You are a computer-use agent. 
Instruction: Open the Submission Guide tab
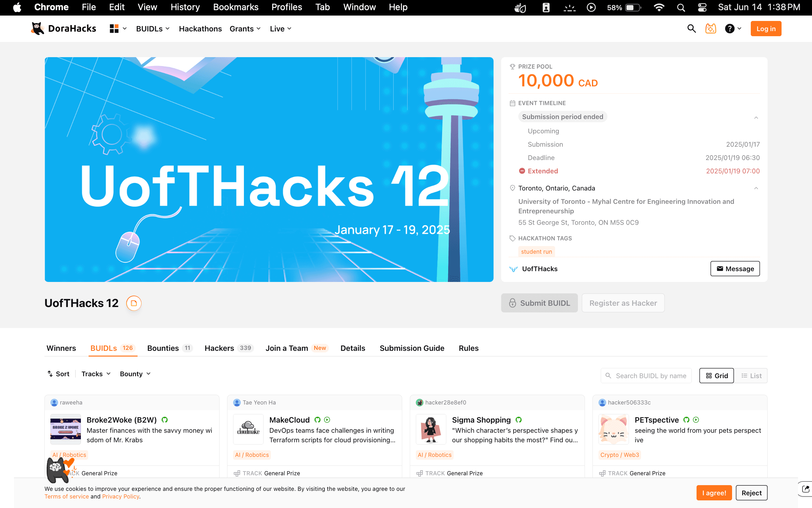tap(412, 348)
